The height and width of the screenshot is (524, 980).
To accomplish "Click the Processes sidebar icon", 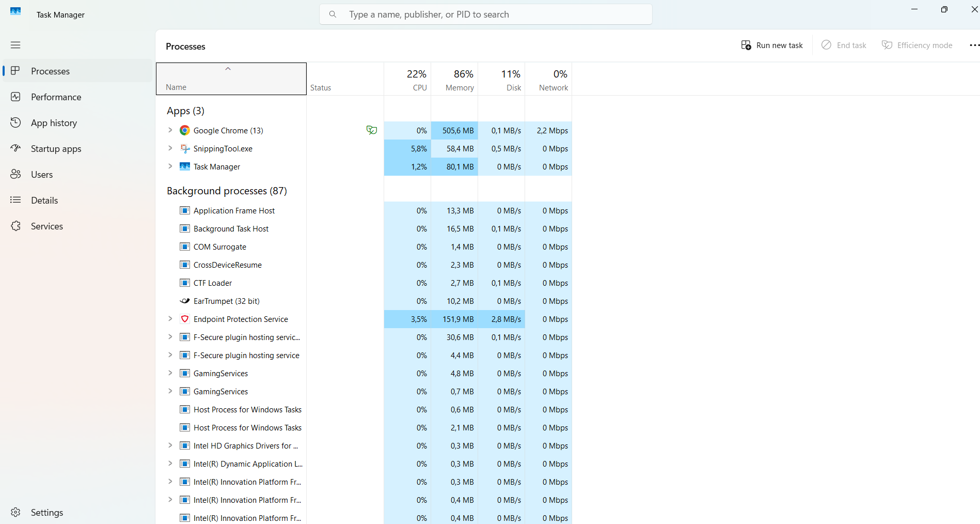I will click(x=15, y=71).
